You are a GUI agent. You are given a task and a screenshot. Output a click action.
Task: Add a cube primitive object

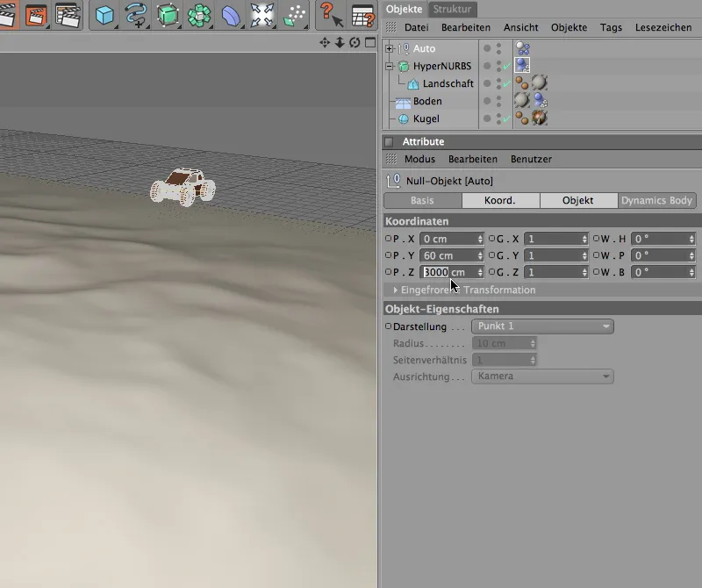tap(104, 15)
